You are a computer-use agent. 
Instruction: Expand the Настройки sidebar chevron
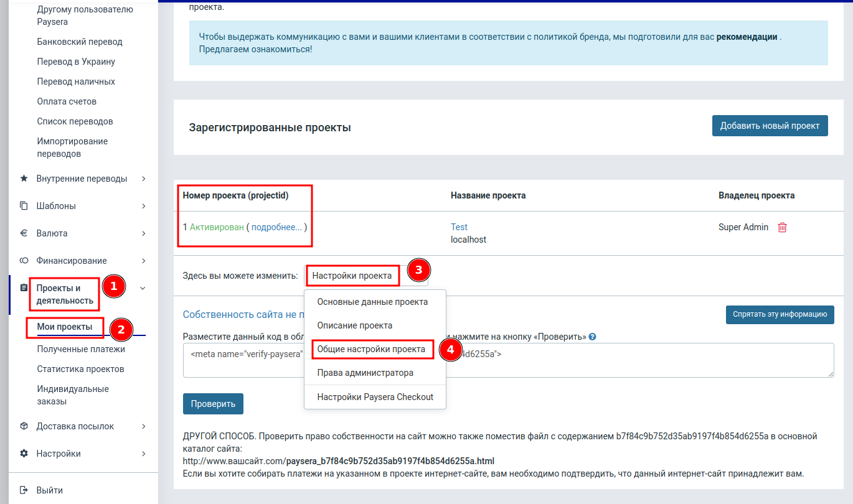143,454
